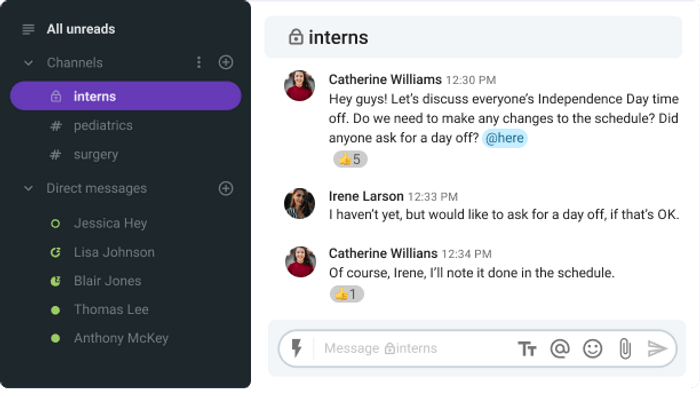Send message using paper plane icon
Image resolution: width=700 pixels, height=397 pixels.
(x=657, y=348)
